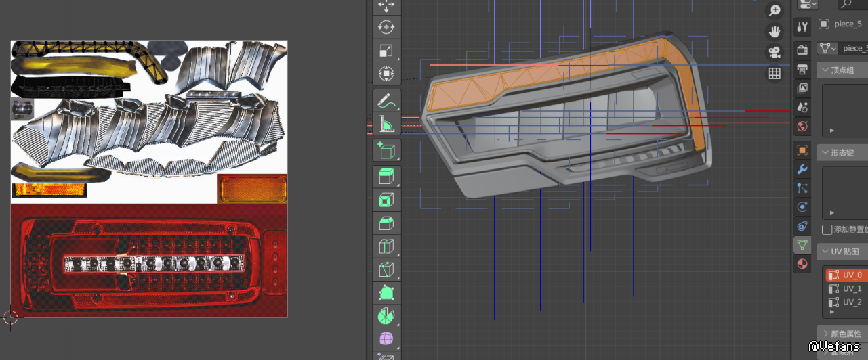Select the UV_1 map entry
868x360 pixels.
click(x=852, y=289)
